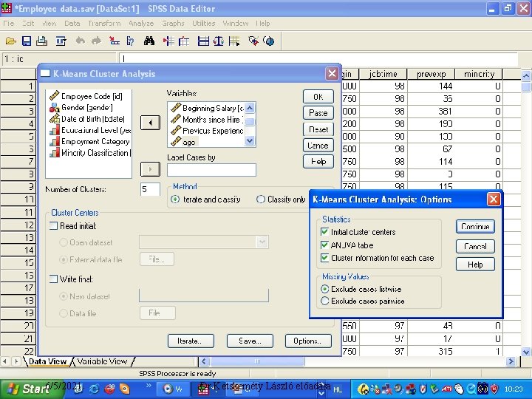Select Iterate and classify method
Viewport: 532px width, 399px height.
pos(175,199)
